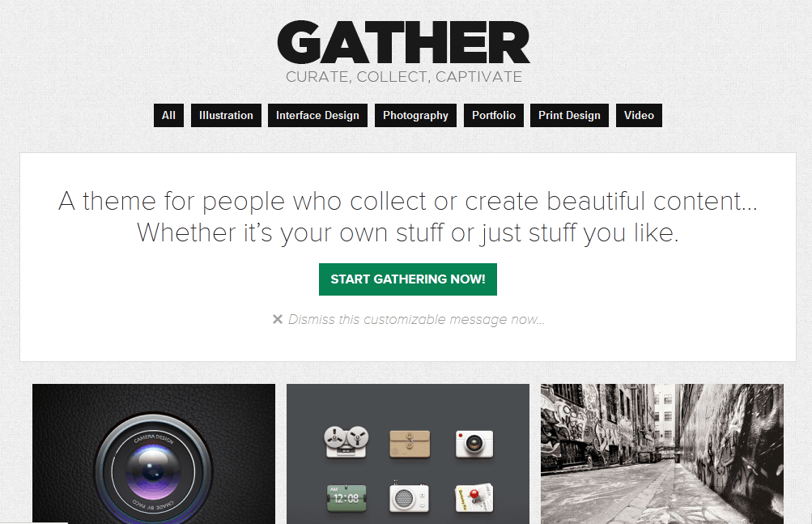Click the white radio icon
The image size is (812, 524).
pos(409,497)
